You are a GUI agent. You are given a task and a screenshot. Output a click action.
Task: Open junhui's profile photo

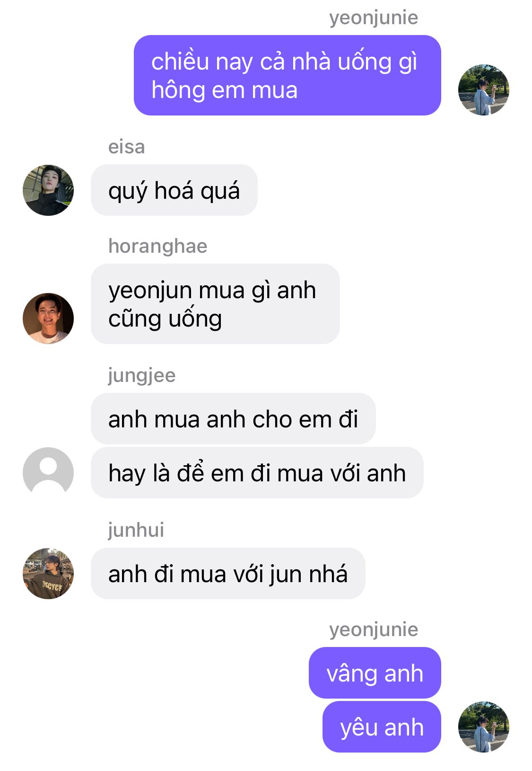tap(48, 574)
